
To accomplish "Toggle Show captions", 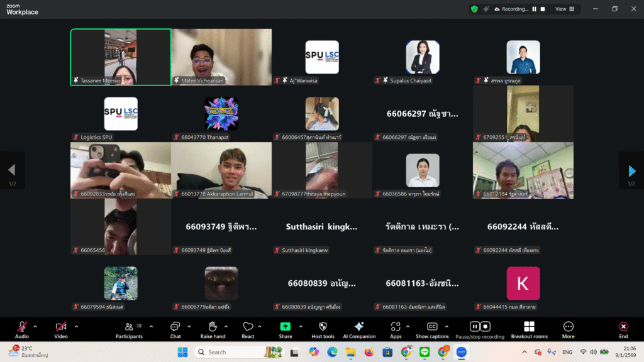I will coord(432,329).
